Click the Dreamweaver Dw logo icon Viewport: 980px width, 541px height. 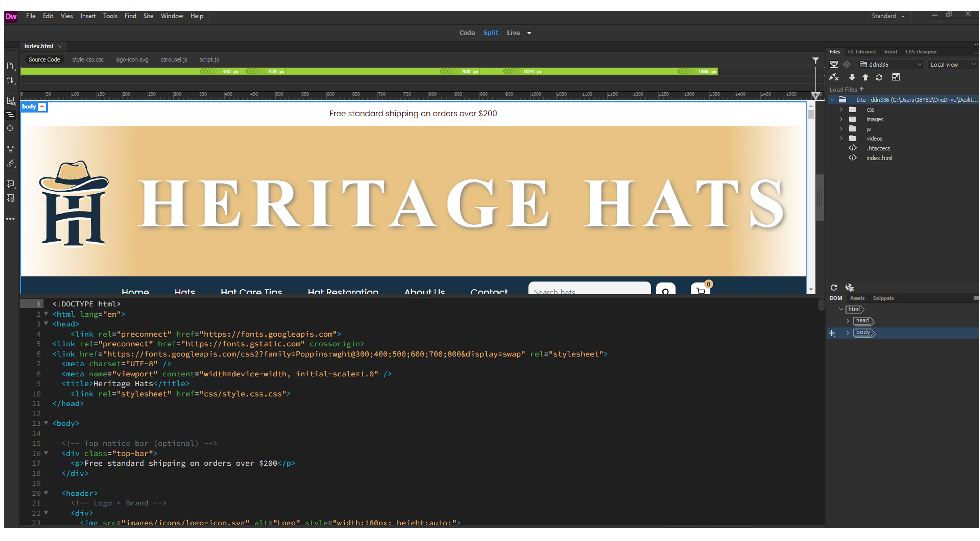coord(11,16)
